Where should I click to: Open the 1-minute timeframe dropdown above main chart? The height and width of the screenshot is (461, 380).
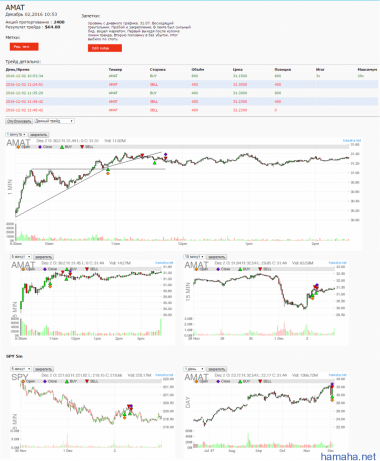(16, 135)
